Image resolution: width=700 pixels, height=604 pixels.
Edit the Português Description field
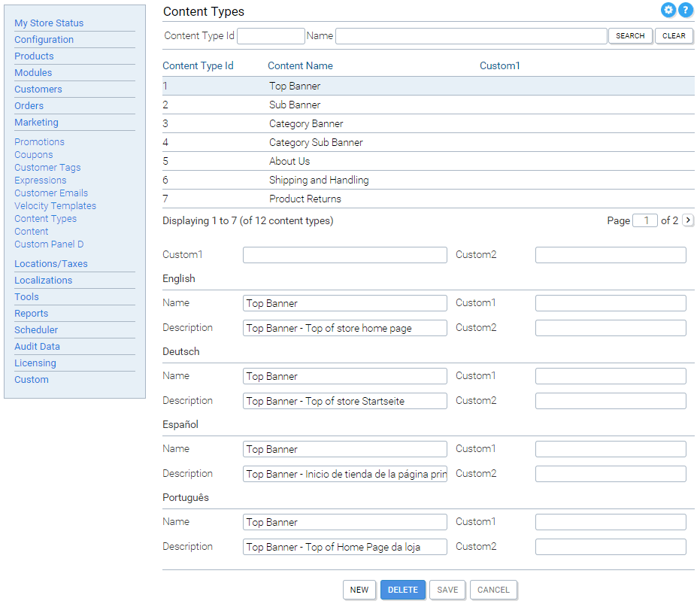pyautogui.click(x=344, y=546)
